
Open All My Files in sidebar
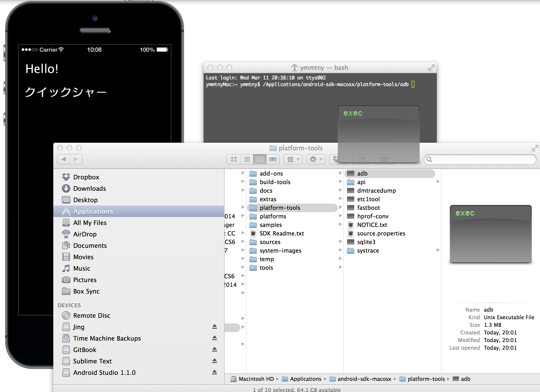[x=139, y=223]
